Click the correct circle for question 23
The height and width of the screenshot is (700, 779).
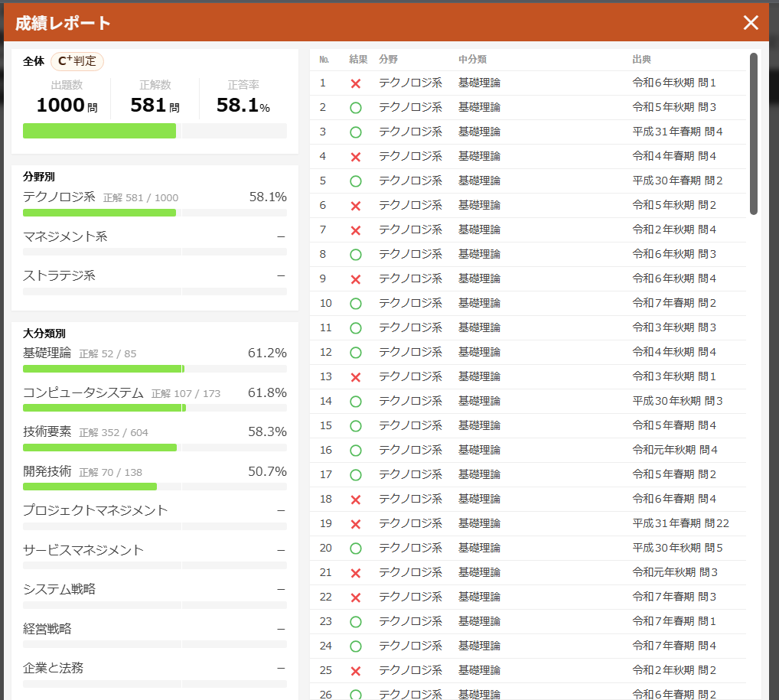(x=356, y=622)
